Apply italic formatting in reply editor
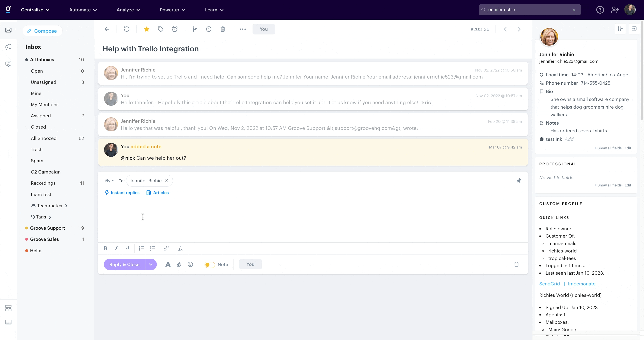 (116, 248)
